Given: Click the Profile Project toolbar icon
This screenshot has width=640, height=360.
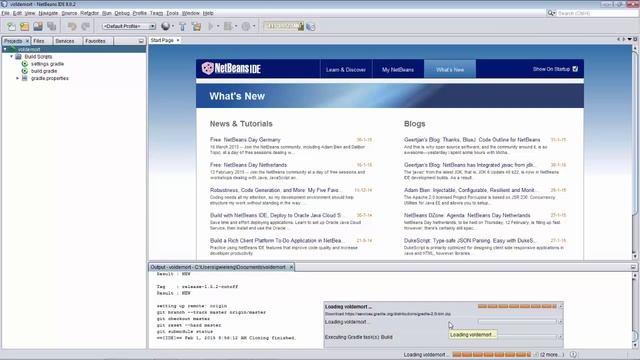Looking at the screenshot, I should [246, 27].
